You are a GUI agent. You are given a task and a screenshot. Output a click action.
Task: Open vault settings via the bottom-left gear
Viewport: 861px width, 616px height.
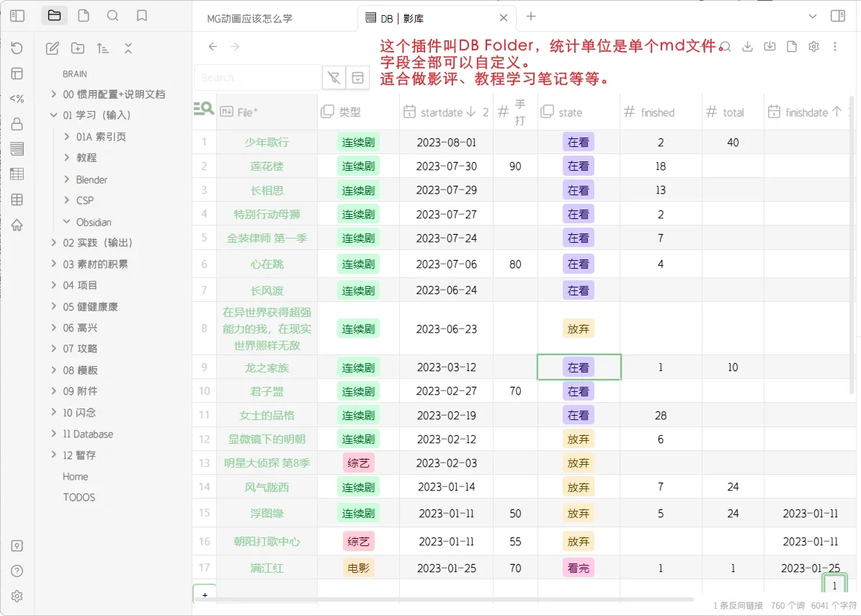click(x=17, y=596)
